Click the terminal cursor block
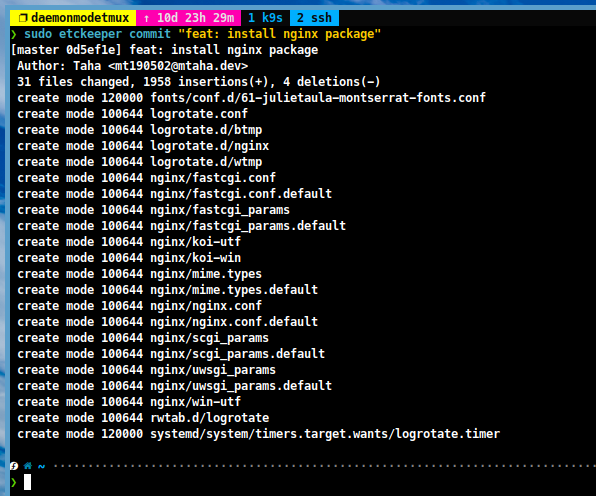This screenshot has width=596, height=496. pos(27,482)
